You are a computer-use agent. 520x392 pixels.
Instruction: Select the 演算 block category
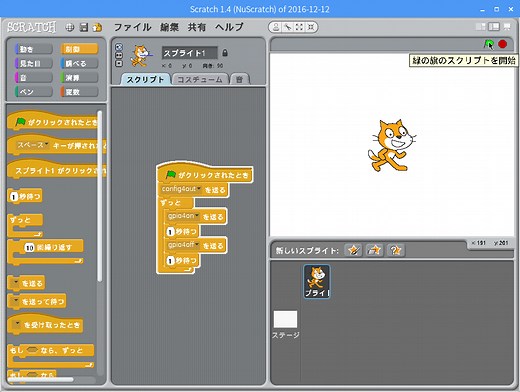[80, 78]
